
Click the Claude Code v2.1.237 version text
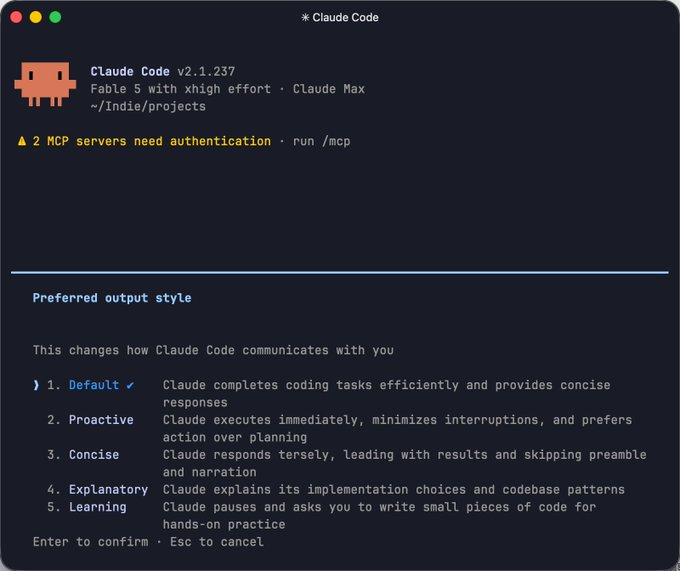click(x=163, y=72)
